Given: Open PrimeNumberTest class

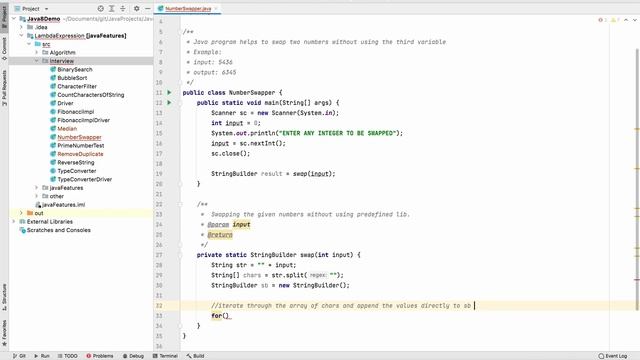Looking at the screenshot, I should tap(80, 146).
